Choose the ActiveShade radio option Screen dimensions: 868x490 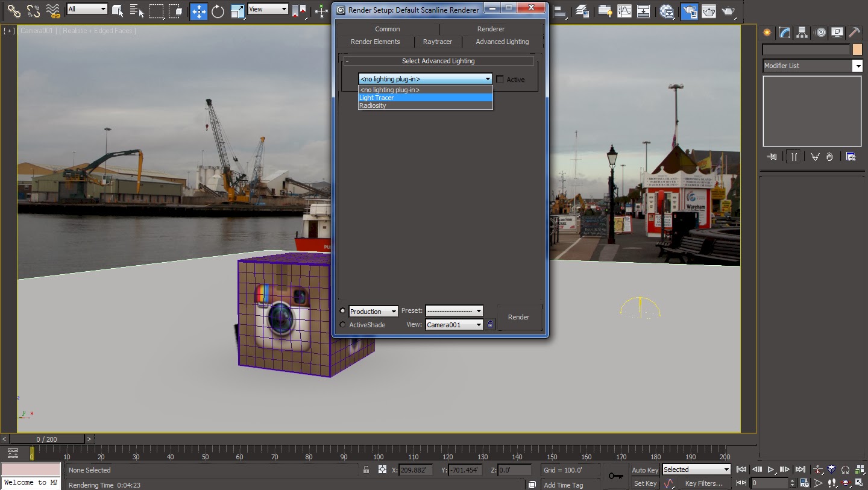click(343, 325)
